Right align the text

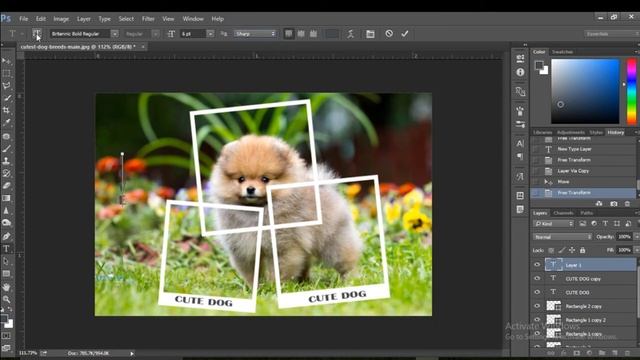(313, 34)
